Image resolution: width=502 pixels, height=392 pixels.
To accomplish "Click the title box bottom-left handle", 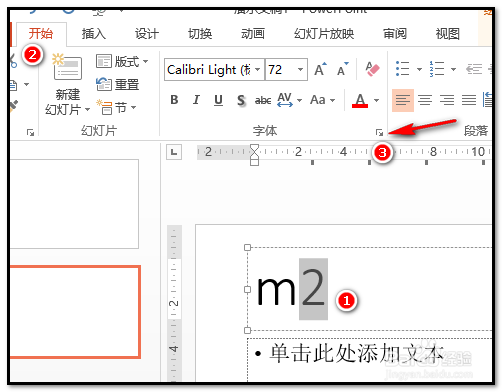I will click(247, 330).
